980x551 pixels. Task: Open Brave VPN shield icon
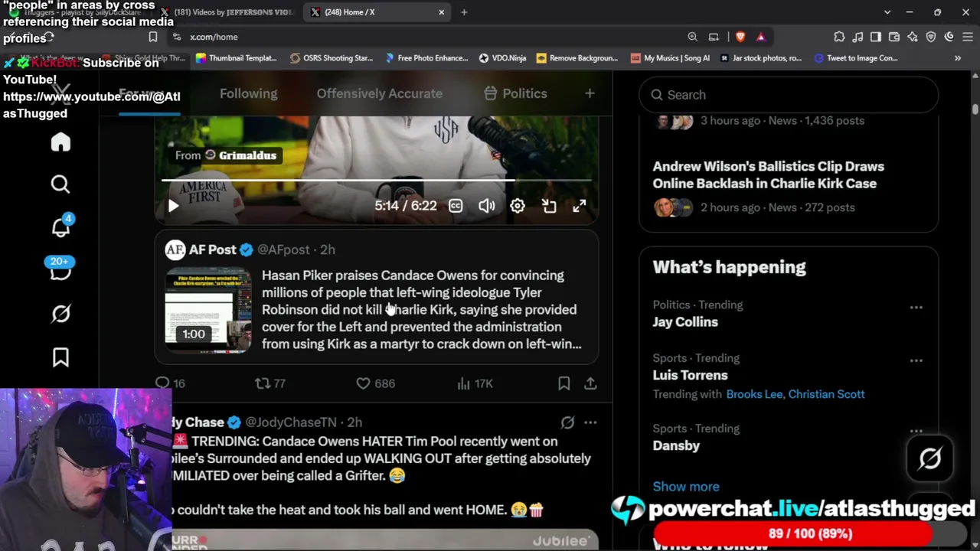coord(931,37)
